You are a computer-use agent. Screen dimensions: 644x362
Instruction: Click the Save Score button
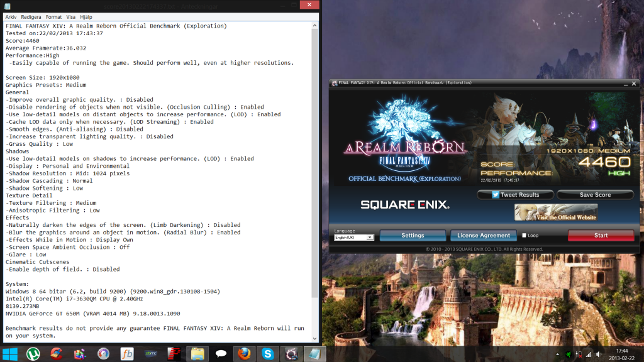coord(595,195)
